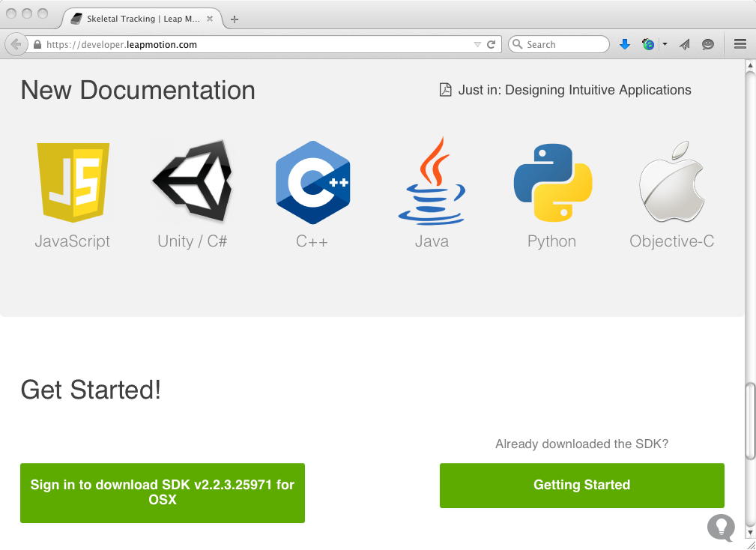Open the Java documentation logo
756x550 pixels.
point(432,181)
